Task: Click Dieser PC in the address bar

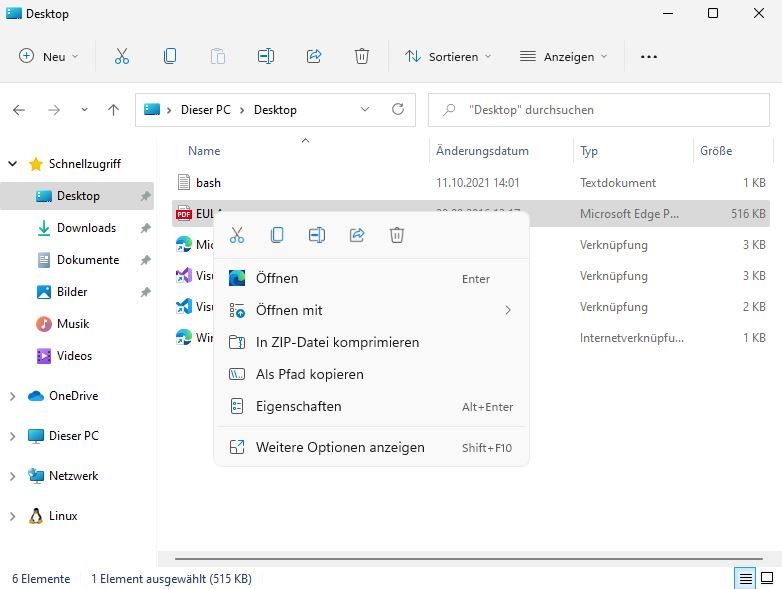Action: 205,110
